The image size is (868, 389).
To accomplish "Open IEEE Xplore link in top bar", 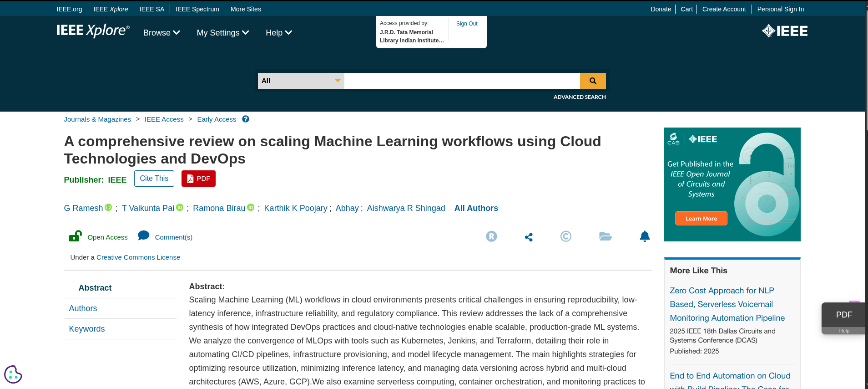I will 111,9.
